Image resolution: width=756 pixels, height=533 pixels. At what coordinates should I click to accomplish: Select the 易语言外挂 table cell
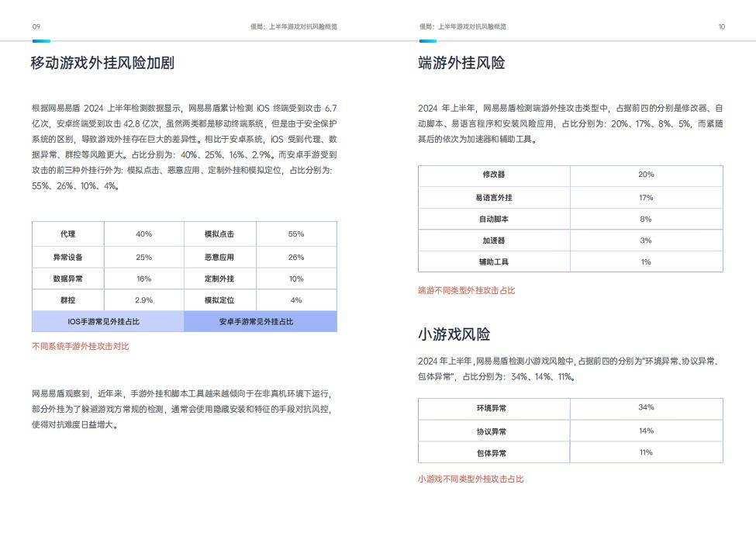(x=494, y=198)
